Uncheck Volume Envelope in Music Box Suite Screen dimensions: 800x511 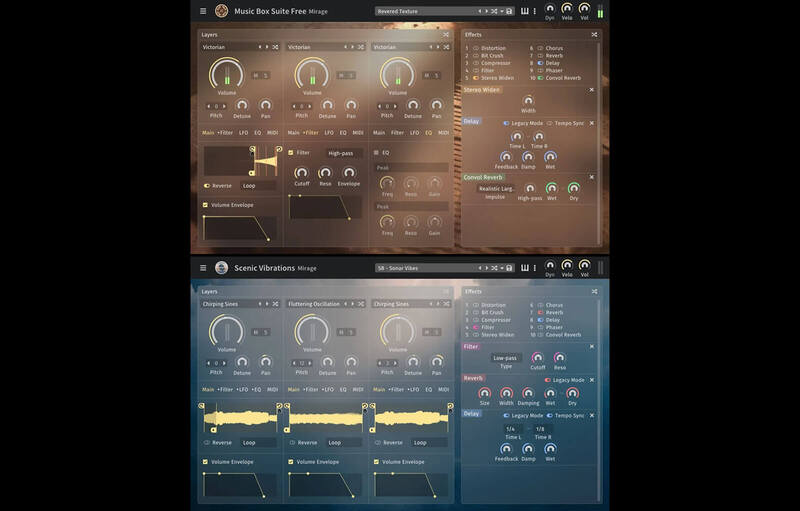coord(205,205)
